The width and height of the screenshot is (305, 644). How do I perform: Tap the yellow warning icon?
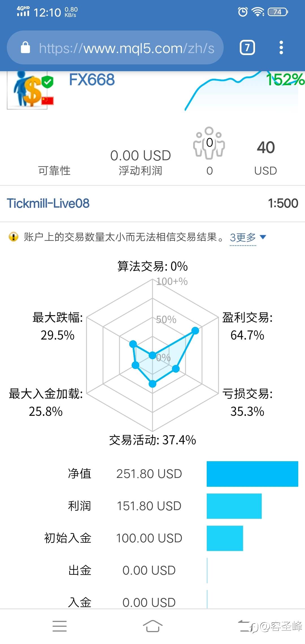[14, 237]
